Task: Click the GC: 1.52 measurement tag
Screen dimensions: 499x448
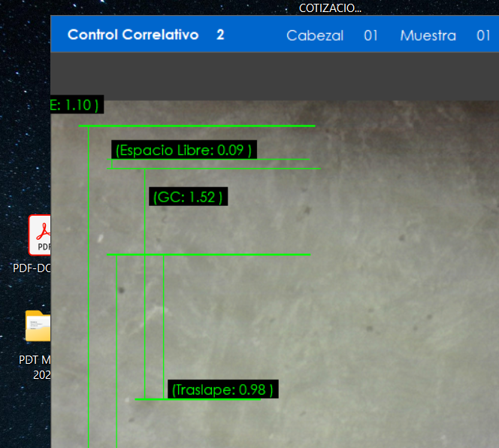Action: tap(188, 197)
